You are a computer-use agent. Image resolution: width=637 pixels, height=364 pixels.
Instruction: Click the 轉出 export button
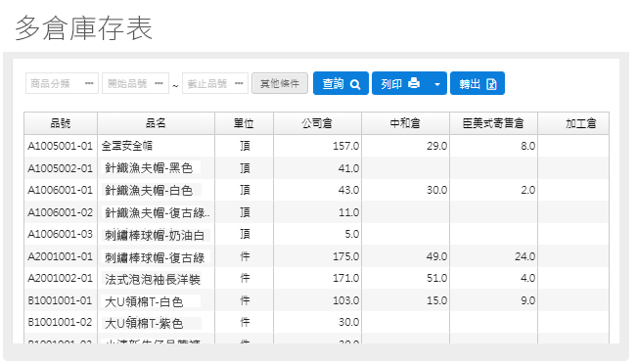tap(478, 83)
